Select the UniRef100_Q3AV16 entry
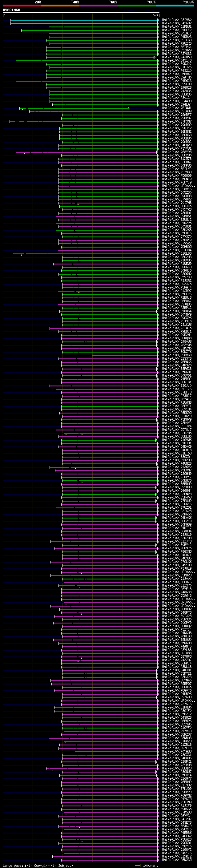197x868 pixels. 177,189
